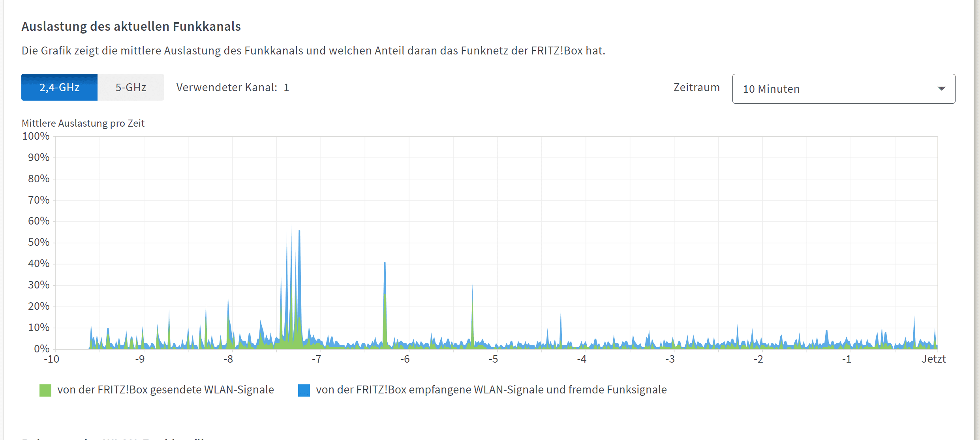Viewport: 980px width, 440px height.
Task: Click the Mittlere Auslastung pro Zeit title
Action: click(83, 124)
